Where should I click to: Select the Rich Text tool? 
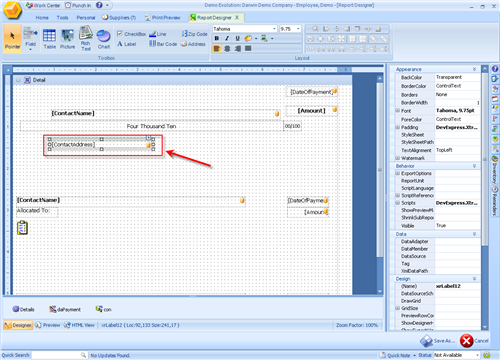click(x=86, y=39)
